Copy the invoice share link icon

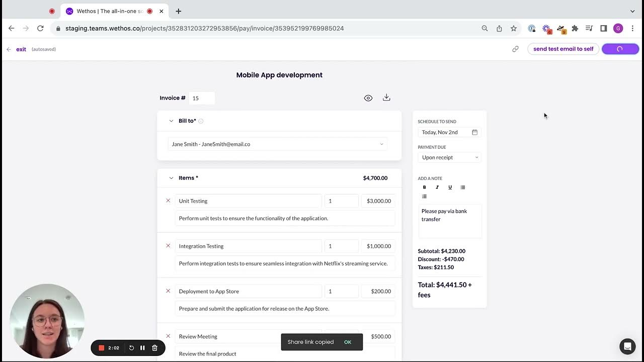(x=515, y=49)
